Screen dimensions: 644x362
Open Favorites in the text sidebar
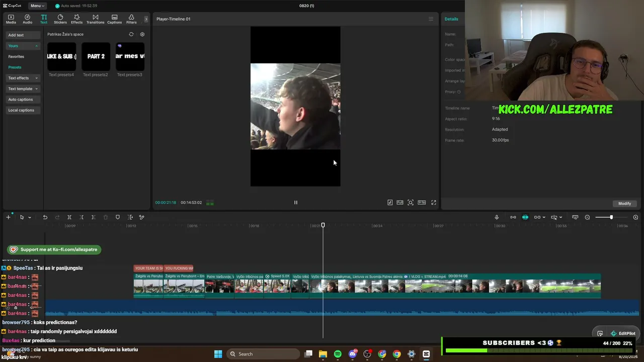[16, 56]
